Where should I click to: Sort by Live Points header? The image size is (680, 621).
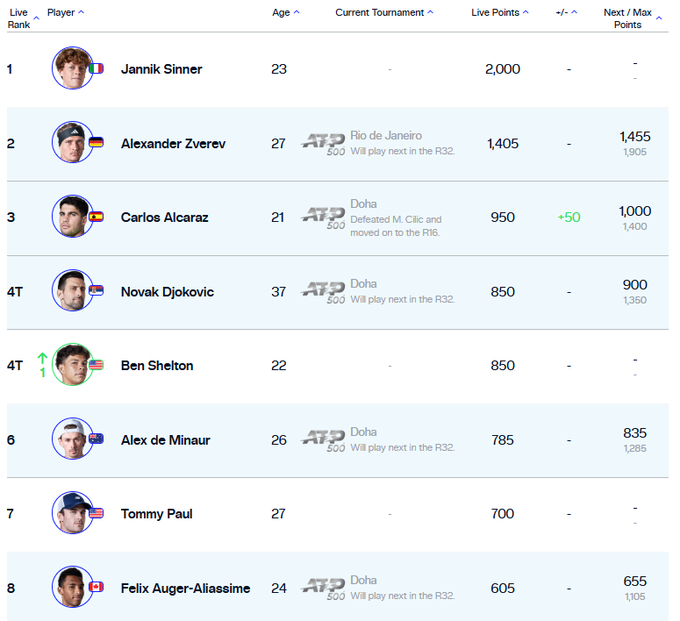(500, 12)
